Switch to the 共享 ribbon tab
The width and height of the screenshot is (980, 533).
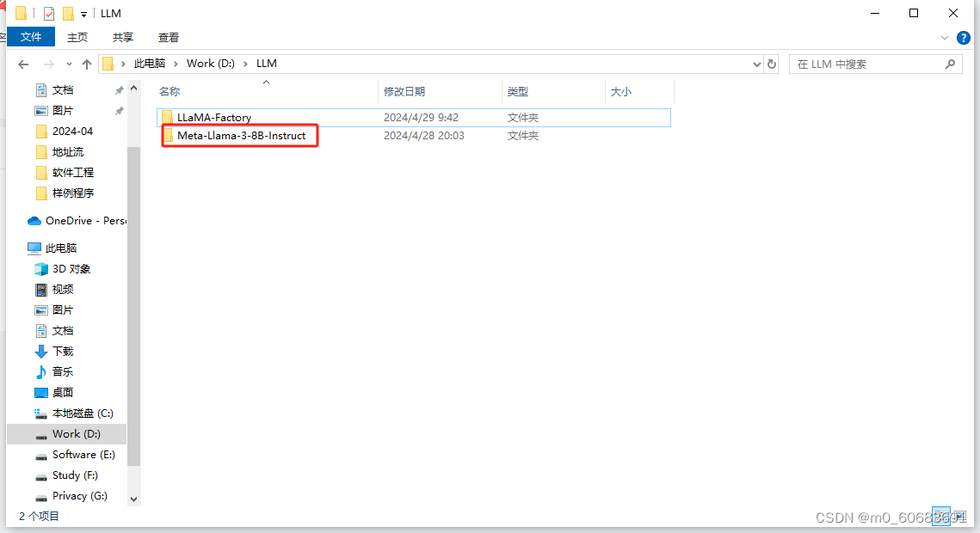click(123, 38)
